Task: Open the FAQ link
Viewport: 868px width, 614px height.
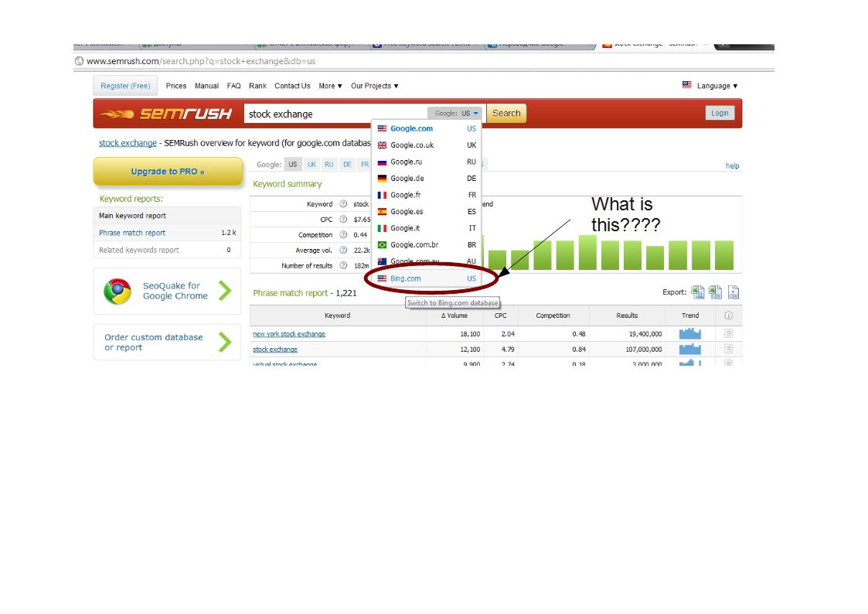Action: 233,86
